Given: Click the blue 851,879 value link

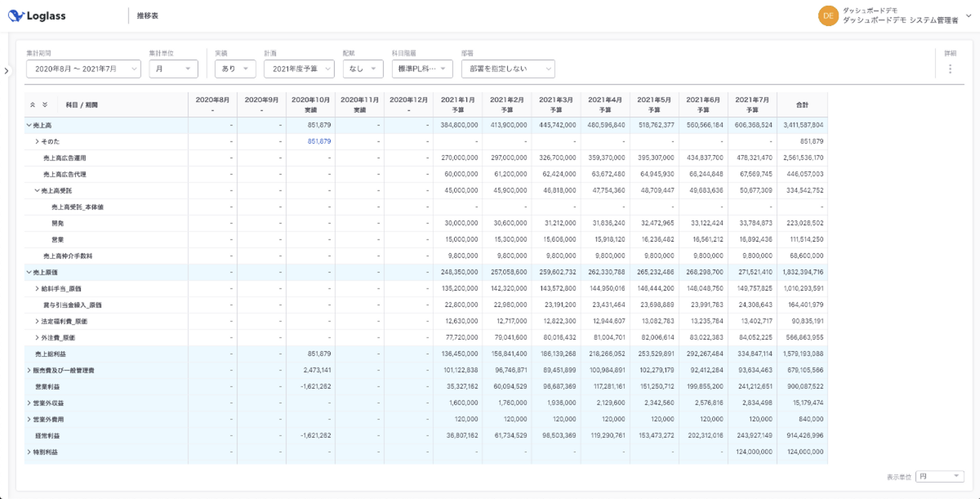Looking at the screenshot, I should pyautogui.click(x=318, y=142).
